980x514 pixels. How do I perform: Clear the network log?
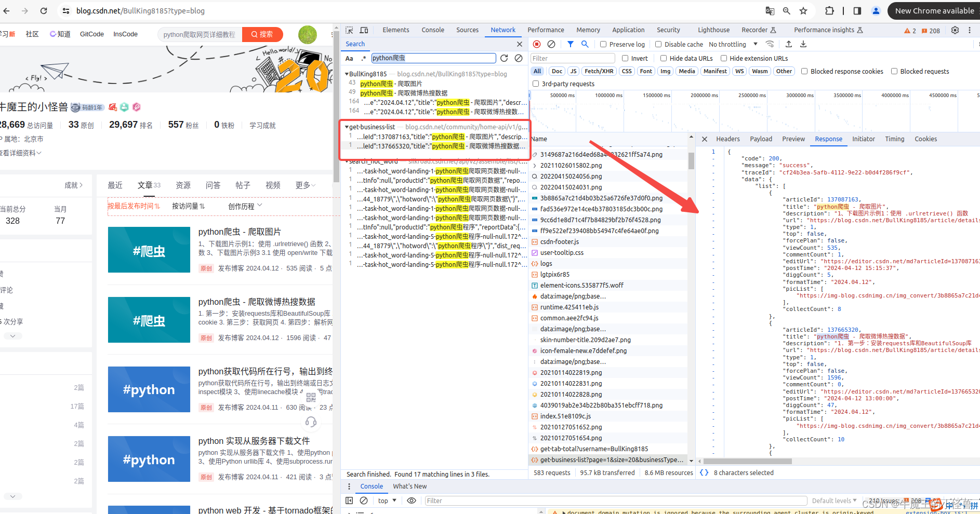point(551,44)
